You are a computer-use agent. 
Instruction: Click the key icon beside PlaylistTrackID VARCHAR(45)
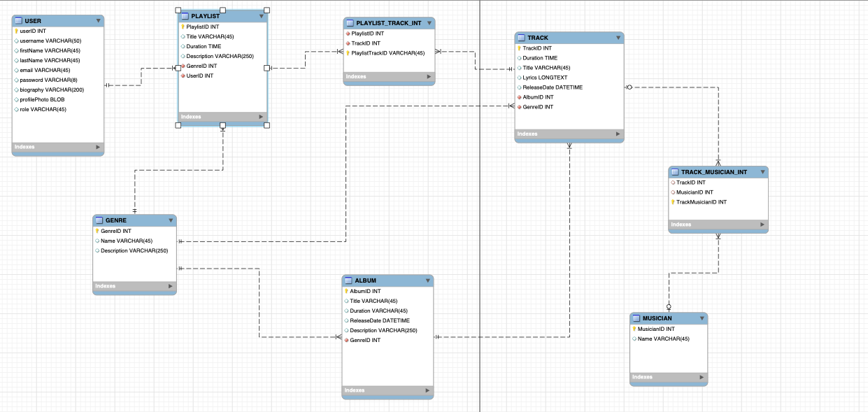pos(348,53)
